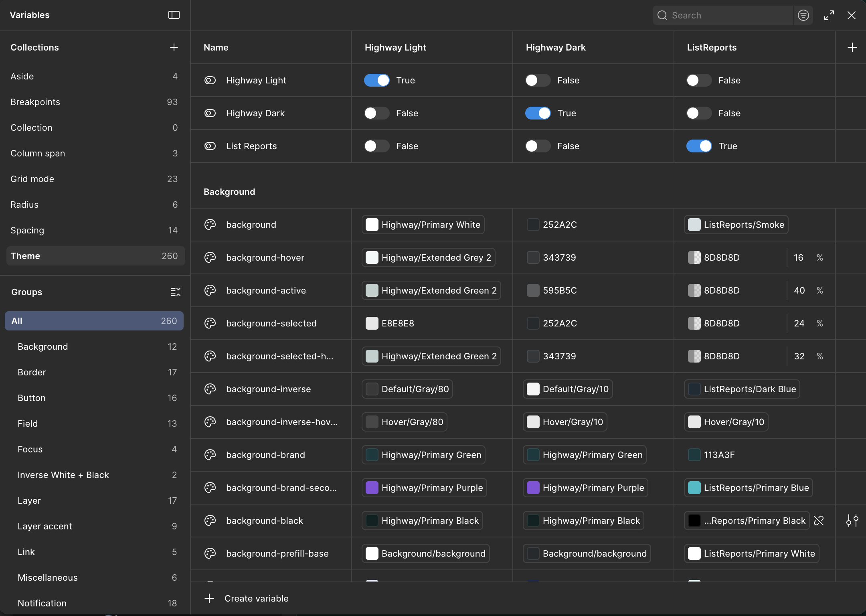Open the paintbrush icon next to background-brand
The image size is (866, 616).
coord(210,455)
